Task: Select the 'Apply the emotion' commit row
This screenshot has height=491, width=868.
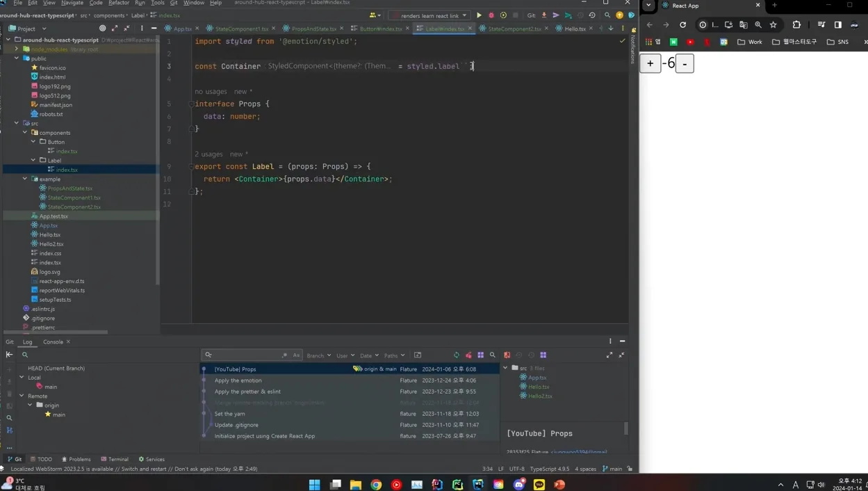Action: tap(350, 380)
